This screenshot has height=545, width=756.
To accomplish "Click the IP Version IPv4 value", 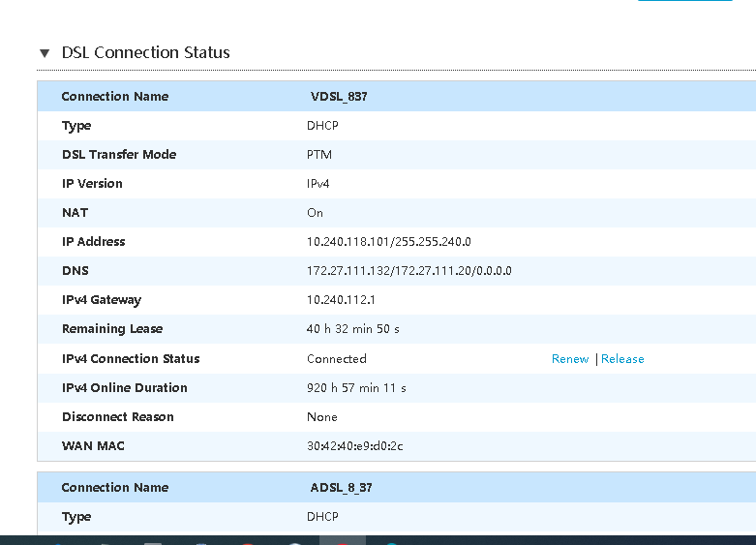I will click(318, 184).
